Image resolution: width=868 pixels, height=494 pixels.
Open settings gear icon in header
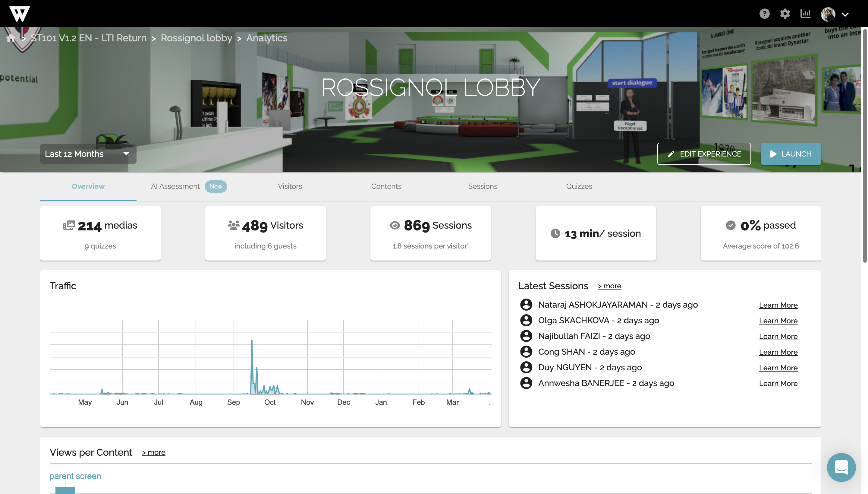coord(785,14)
